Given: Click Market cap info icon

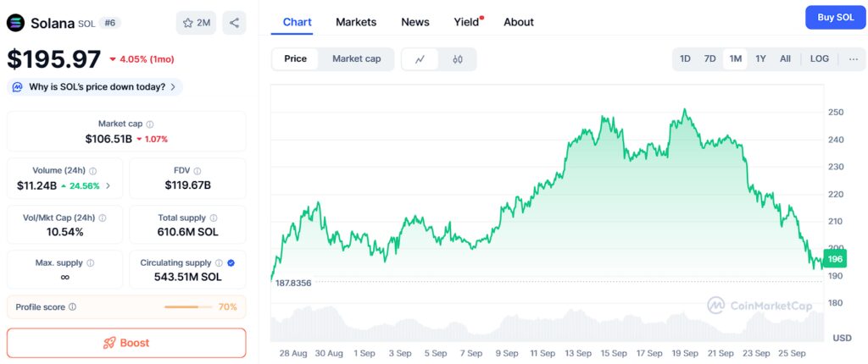Looking at the screenshot, I should (150, 124).
